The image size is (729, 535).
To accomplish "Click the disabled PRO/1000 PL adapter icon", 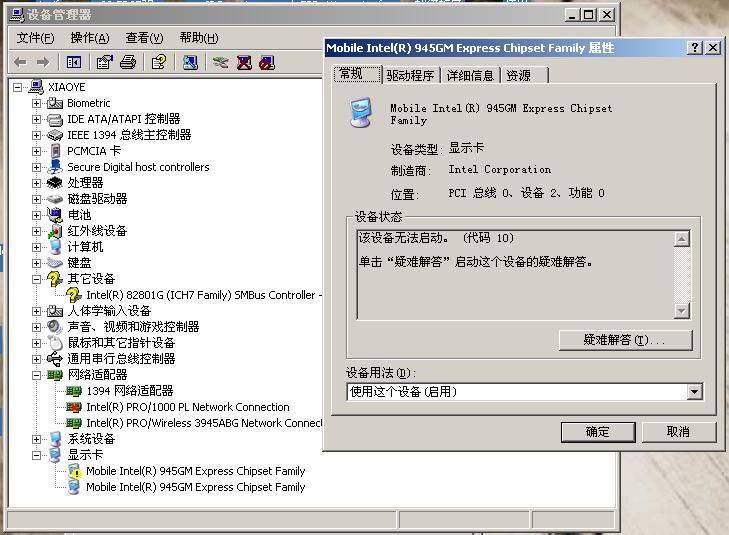I will [74, 407].
